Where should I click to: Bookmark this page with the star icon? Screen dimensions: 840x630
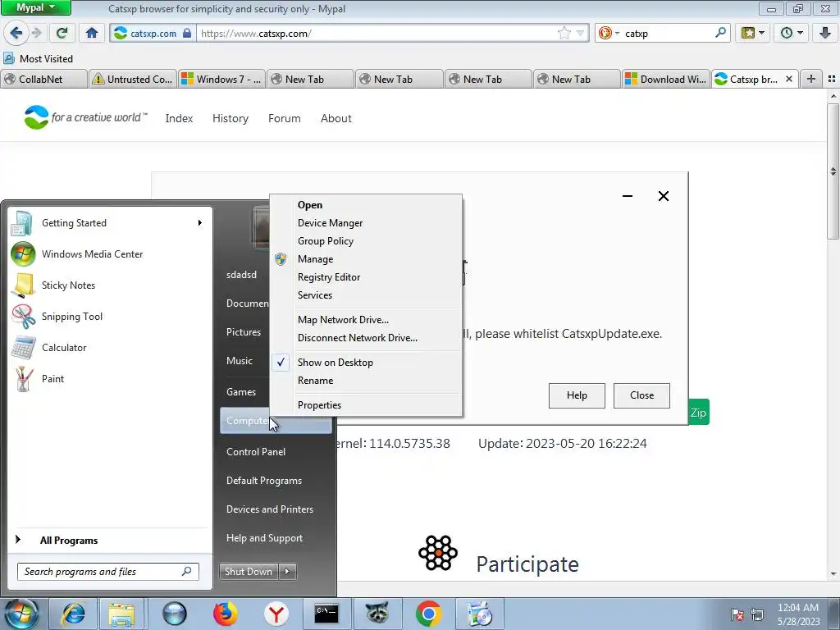pos(564,33)
